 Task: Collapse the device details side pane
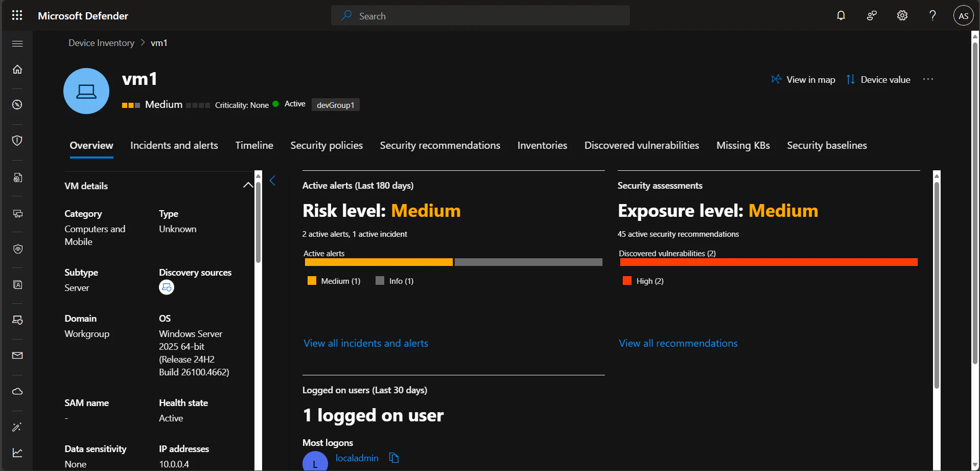[273, 181]
